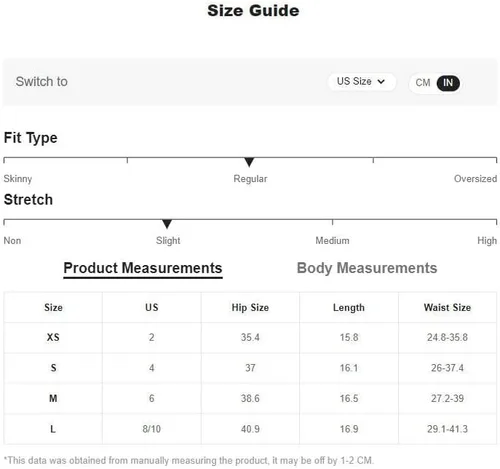
Task: Select the XS size row
Action: tap(250, 337)
